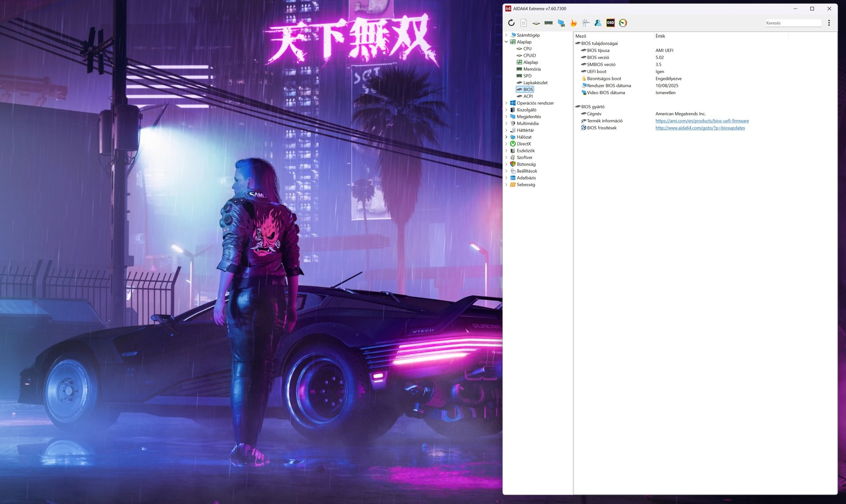Select CPU under the Alaplap branch
Image resolution: width=846 pixels, height=504 pixels.
(527, 49)
